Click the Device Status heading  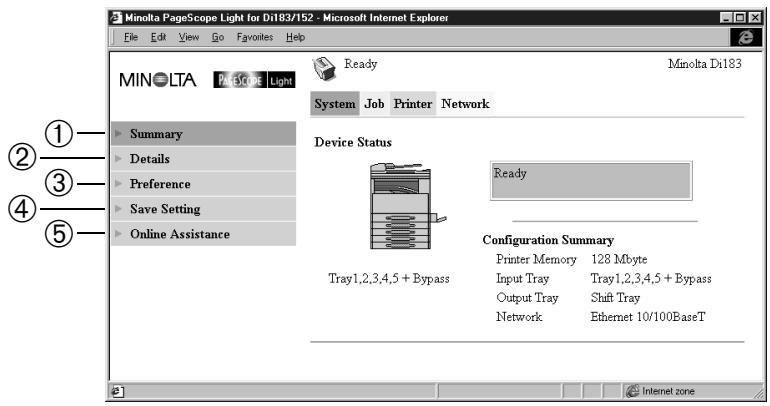[x=353, y=142]
